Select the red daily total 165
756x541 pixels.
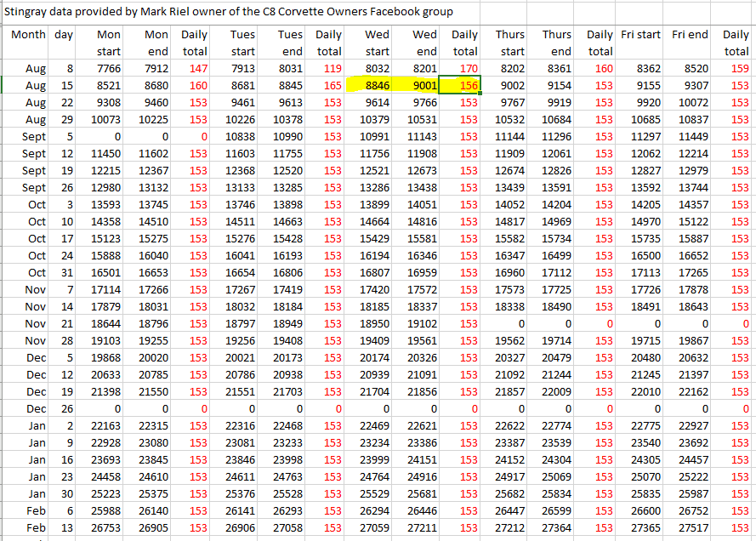click(332, 85)
